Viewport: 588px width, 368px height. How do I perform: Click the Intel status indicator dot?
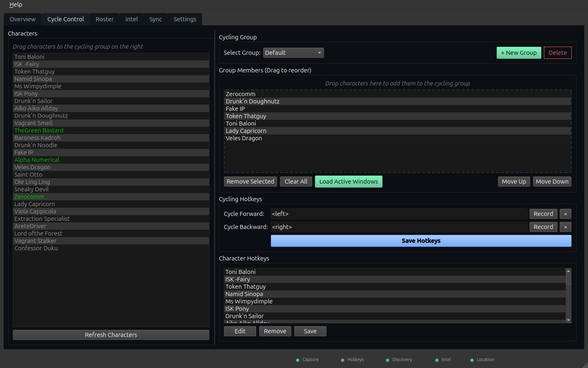(437, 360)
